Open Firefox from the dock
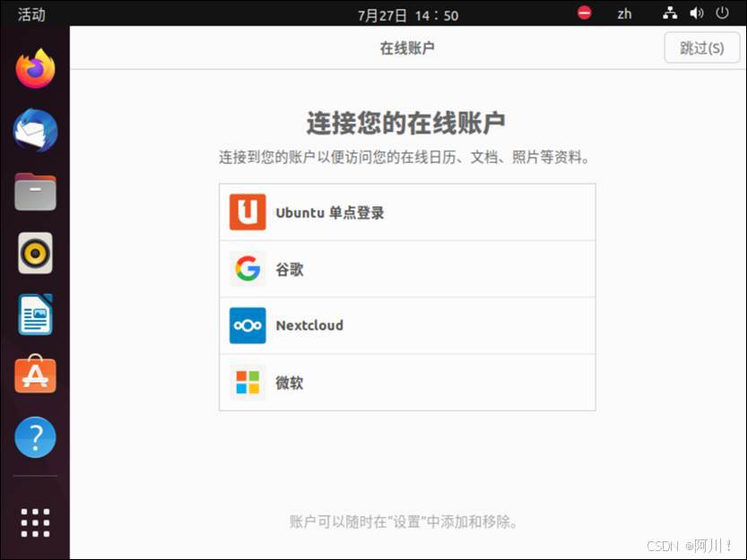 tap(35, 69)
